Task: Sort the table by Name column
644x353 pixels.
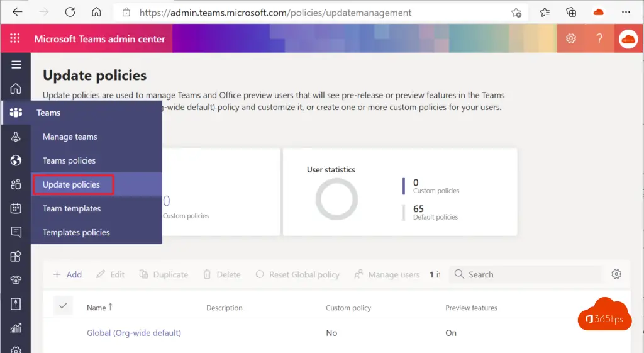Action: click(99, 308)
